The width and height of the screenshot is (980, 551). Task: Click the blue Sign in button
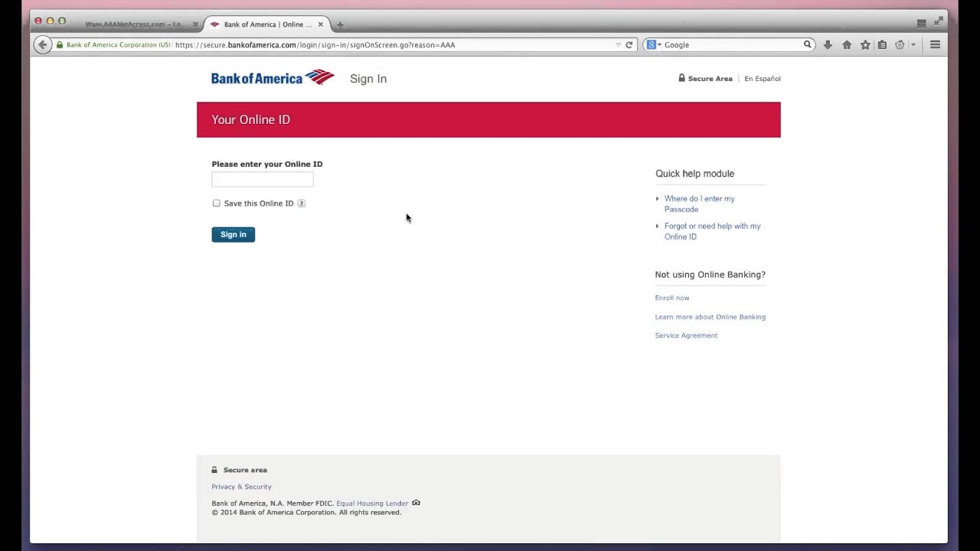234,234
